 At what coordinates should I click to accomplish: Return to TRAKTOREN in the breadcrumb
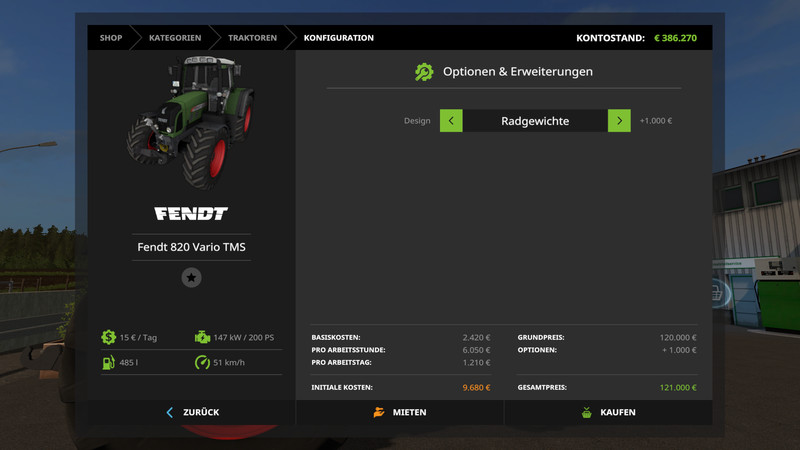point(252,38)
